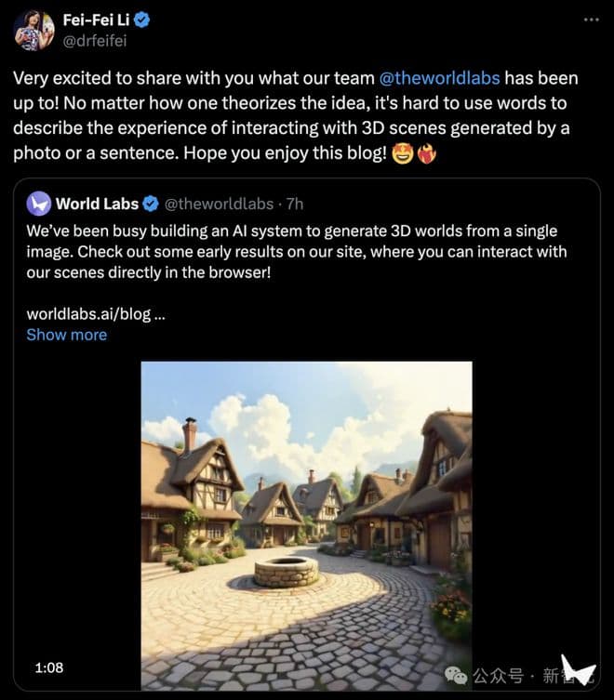The image size is (614, 700).
Task: Expand the quoted tweet with Show more
Action: tap(66, 335)
